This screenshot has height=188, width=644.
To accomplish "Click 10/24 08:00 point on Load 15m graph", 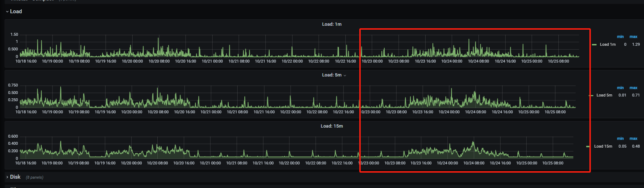I will tap(473, 142).
